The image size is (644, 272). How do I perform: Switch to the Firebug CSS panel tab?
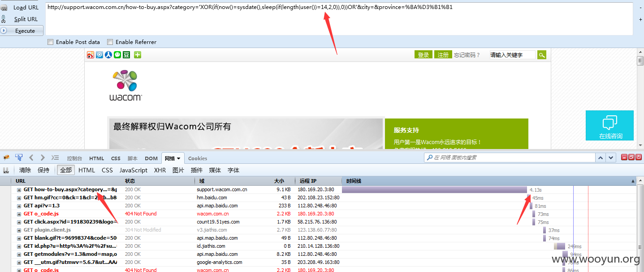[x=116, y=158]
